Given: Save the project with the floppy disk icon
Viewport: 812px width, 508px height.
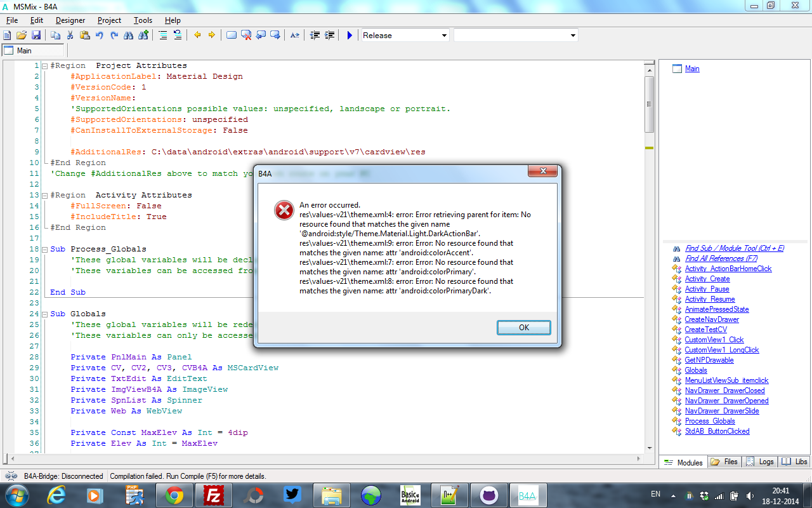Looking at the screenshot, I should tap(36, 36).
